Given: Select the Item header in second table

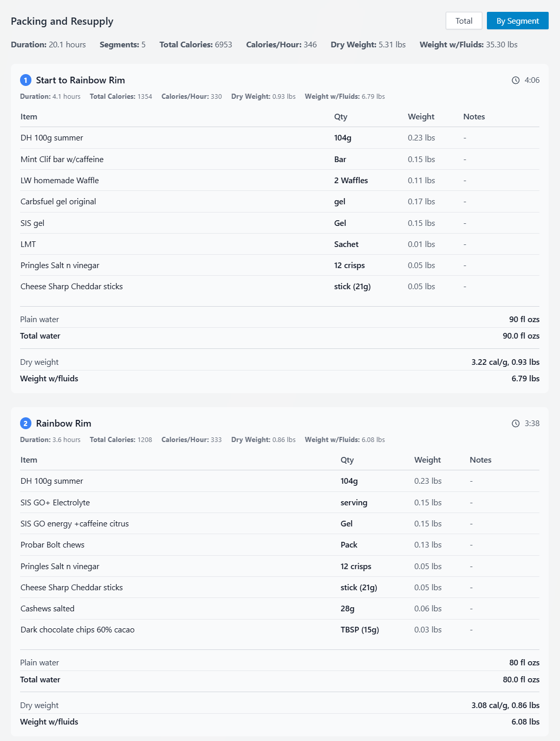Looking at the screenshot, I should [29, 460].
